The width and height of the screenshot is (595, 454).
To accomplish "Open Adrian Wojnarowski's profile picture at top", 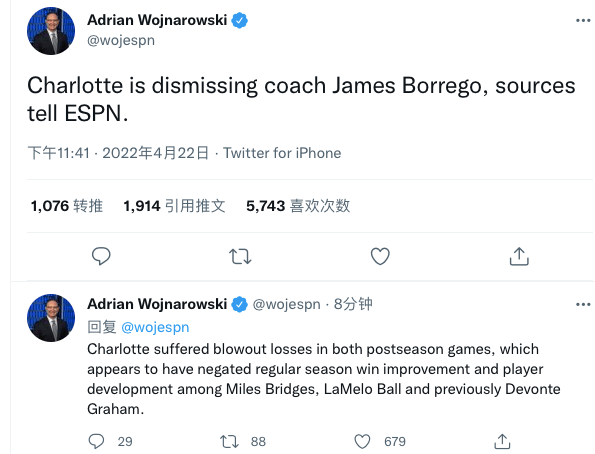I will [x=51, y=31].
